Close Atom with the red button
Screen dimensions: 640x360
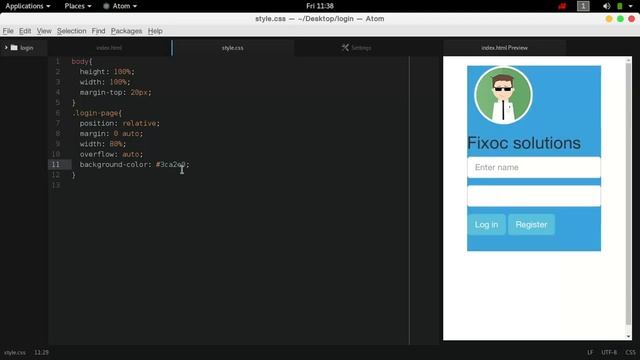[x=631, y=19]
